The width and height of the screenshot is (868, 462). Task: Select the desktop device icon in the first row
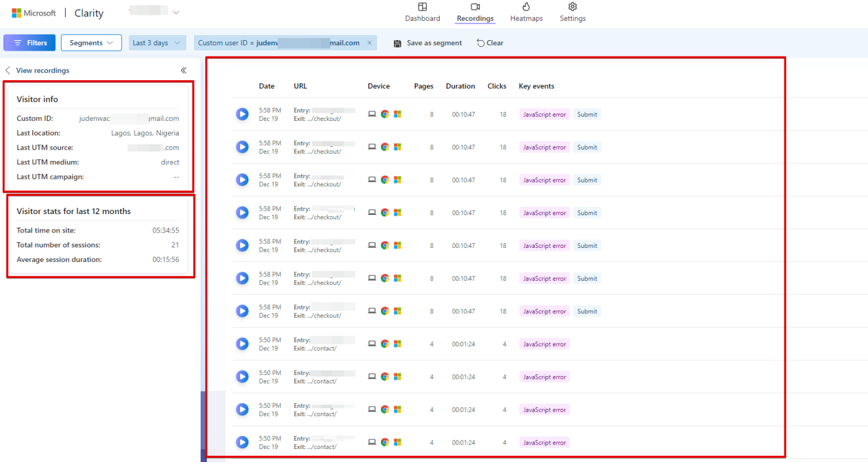(x=372, y=114)
